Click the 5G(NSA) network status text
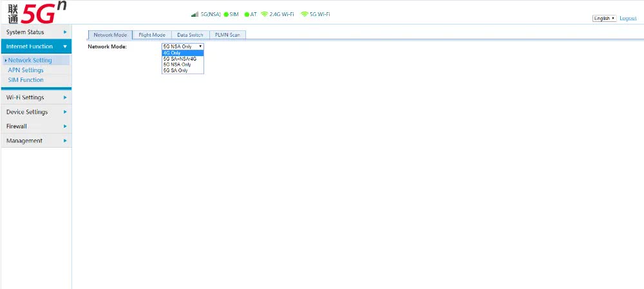Viewport: 644px width, 289px height. point(211,14)
